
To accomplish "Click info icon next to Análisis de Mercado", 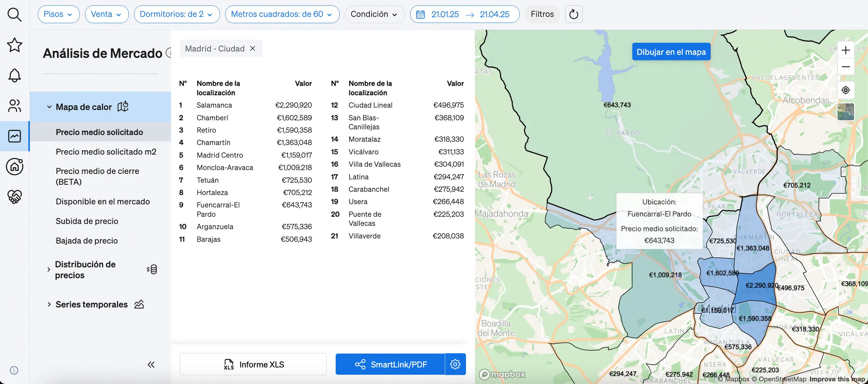I will tap(169, 53).
